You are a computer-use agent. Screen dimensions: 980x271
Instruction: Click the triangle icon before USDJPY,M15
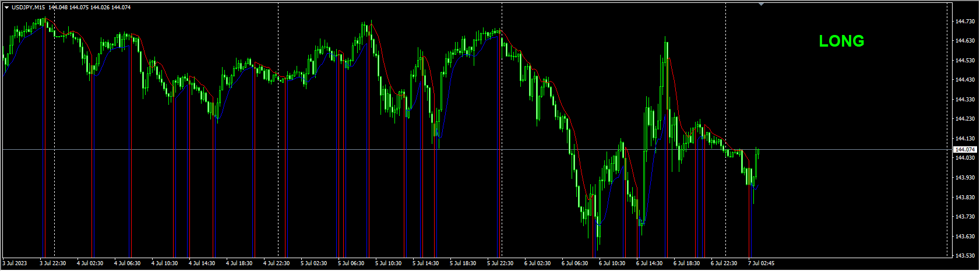click(6, 8)
